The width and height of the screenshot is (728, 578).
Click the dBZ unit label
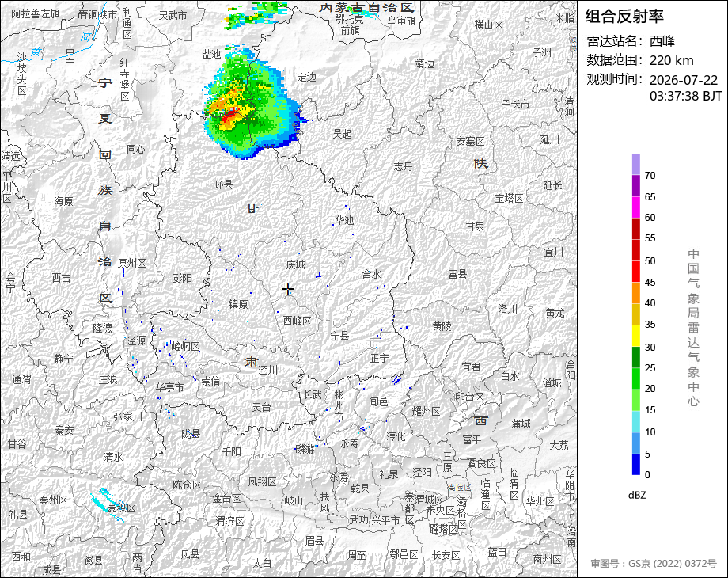click(x=637, y=495)
